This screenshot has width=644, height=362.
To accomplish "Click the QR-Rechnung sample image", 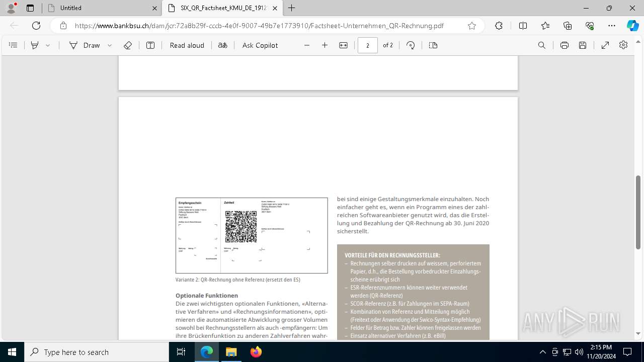I will coord(252,235).
